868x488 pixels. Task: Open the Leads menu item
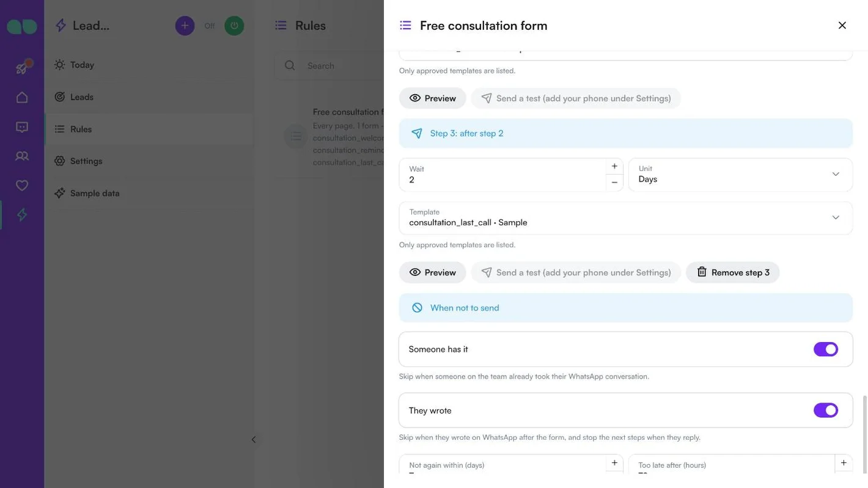82,97
